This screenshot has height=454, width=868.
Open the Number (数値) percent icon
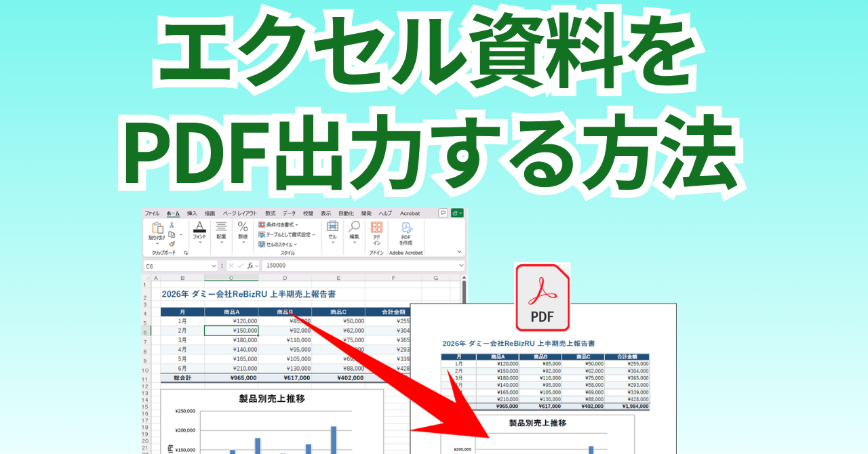[243, 226]
